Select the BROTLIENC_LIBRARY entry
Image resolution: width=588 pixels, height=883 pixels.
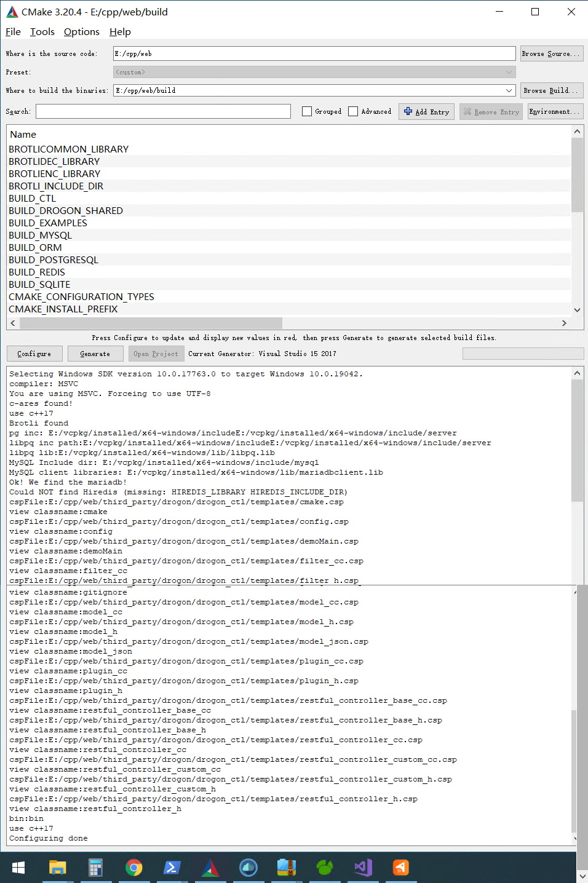click(x=55, y=173)
